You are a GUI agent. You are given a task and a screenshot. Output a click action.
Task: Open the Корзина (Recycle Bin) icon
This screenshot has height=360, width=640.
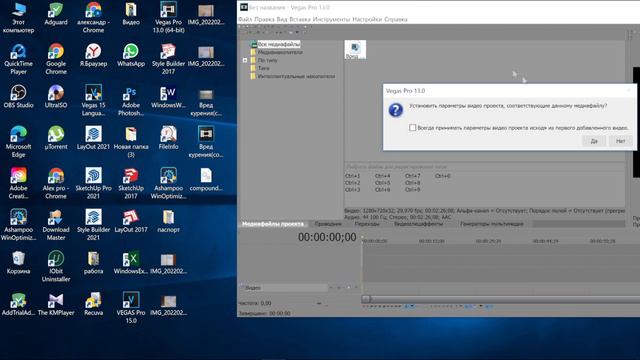pos(18,262)
